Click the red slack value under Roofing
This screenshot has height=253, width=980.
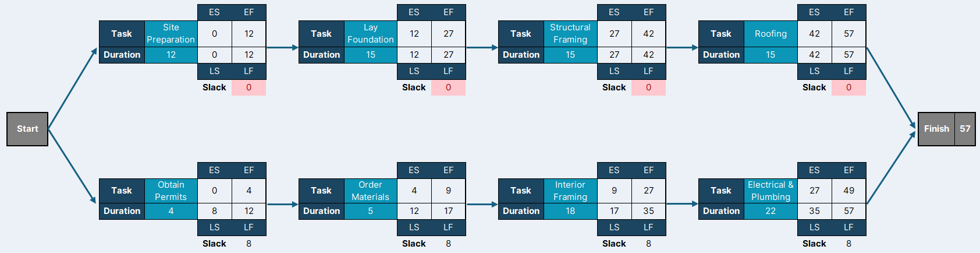(848, 87)
